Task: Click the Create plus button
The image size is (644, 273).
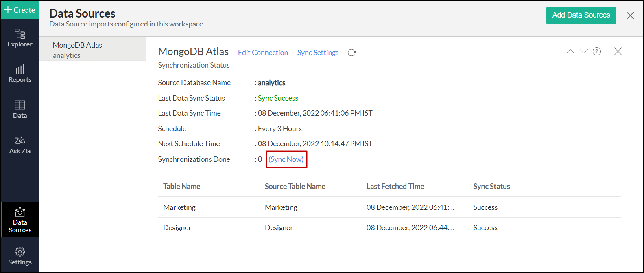Action: click(x=20, y=10)
